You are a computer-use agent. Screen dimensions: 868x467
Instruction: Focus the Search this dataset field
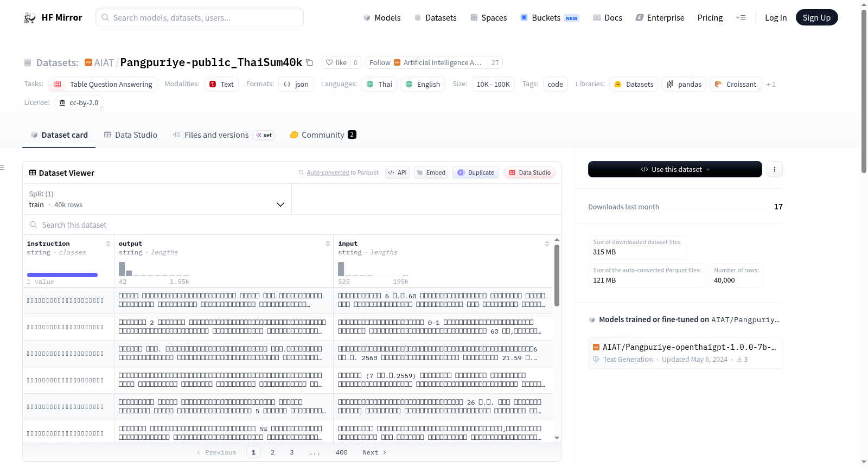[292, 225]
